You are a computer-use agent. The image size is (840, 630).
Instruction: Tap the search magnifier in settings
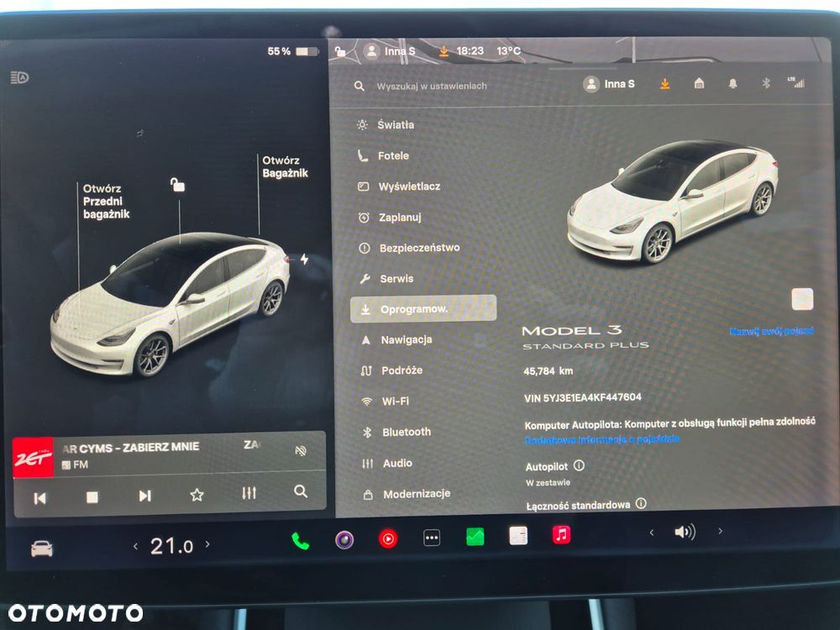(360, 86)
